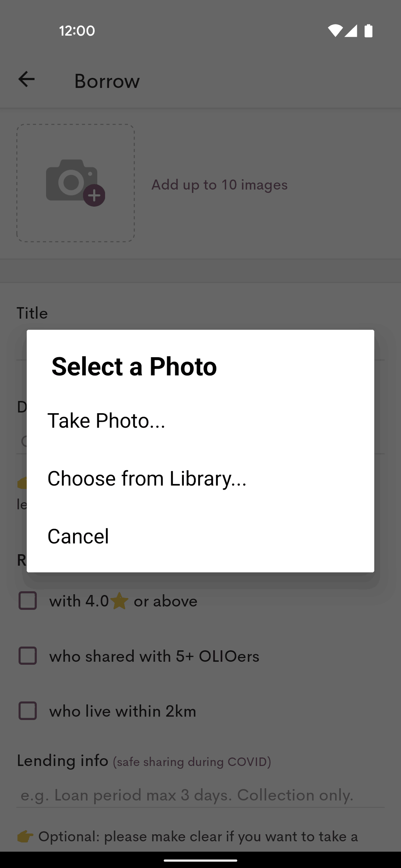Check the 'with 4.0 or above' checkbox

(x=28, y=601)
